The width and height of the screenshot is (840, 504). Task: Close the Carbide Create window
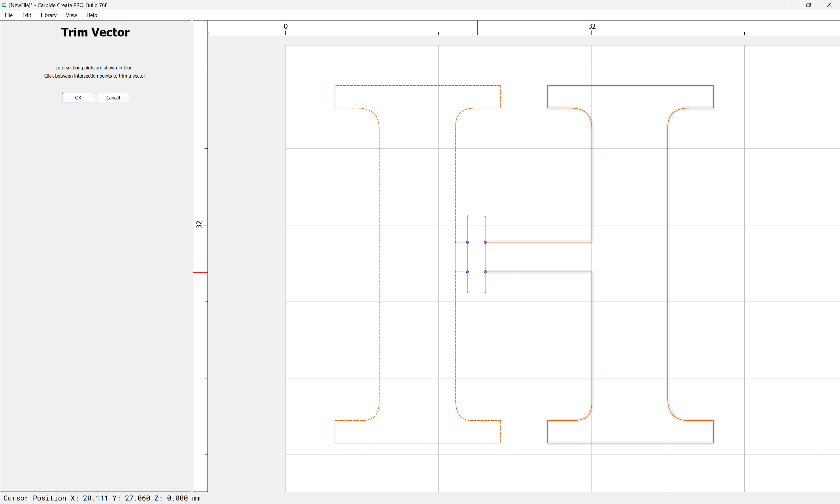(829, 5)
